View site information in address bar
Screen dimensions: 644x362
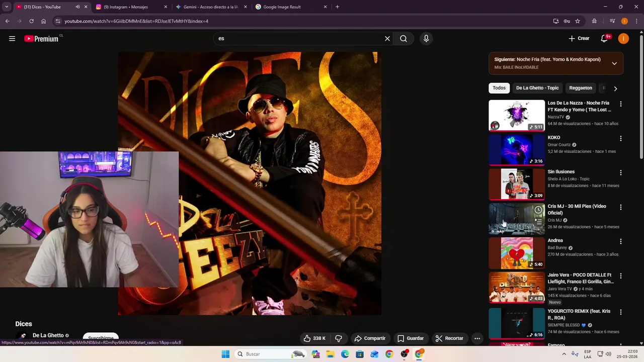tap(58, 21)
